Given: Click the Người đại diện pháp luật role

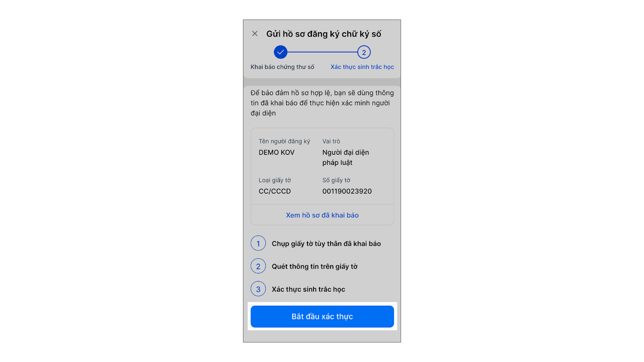Looking at the screenshot, I should point(346,158).
